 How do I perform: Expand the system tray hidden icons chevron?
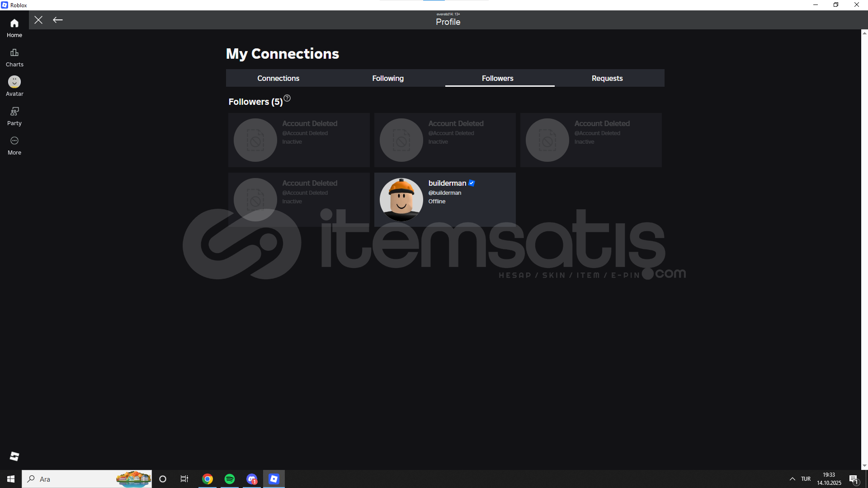(792, 479)
